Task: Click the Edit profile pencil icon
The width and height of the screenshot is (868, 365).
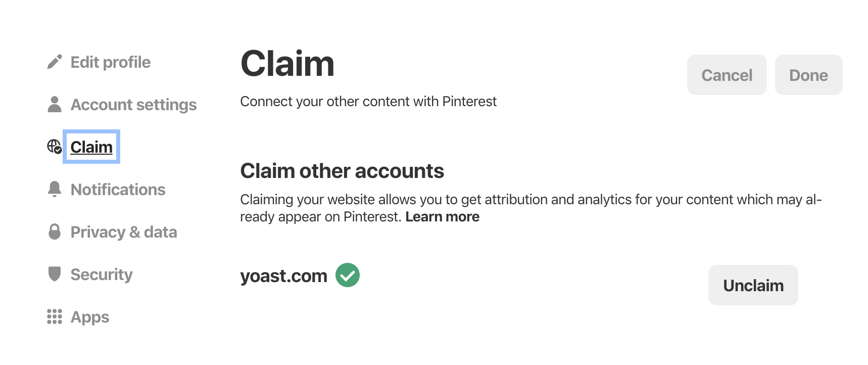Action: pyautogui.click(x=55, y=61)
